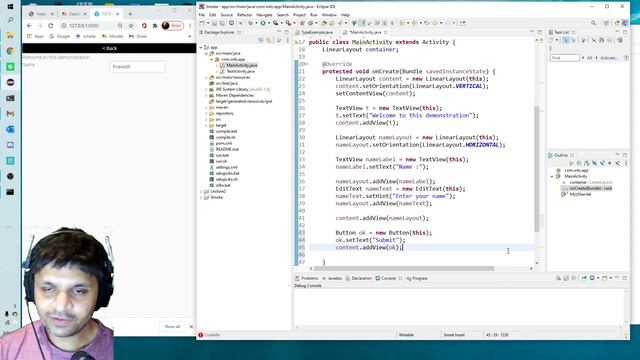Switch to the Javadoc tab
This screenshot has width=640, height=360.
tap(332, 278)
